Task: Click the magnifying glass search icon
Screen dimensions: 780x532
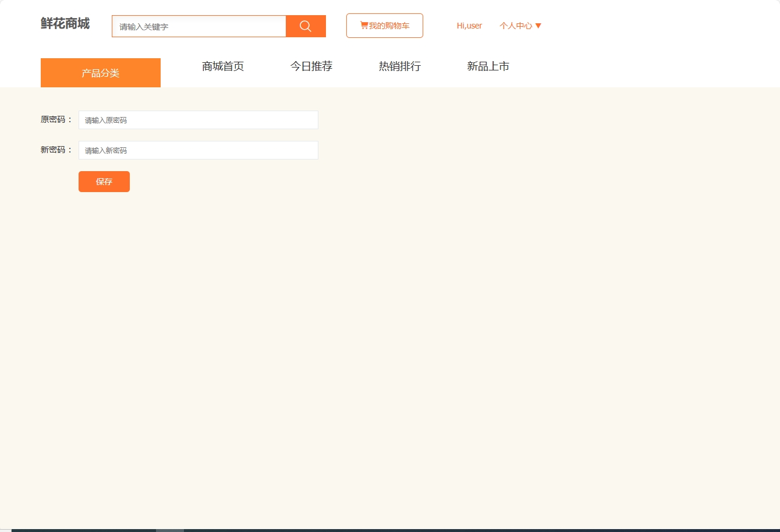Action: (x=305, y=26)
